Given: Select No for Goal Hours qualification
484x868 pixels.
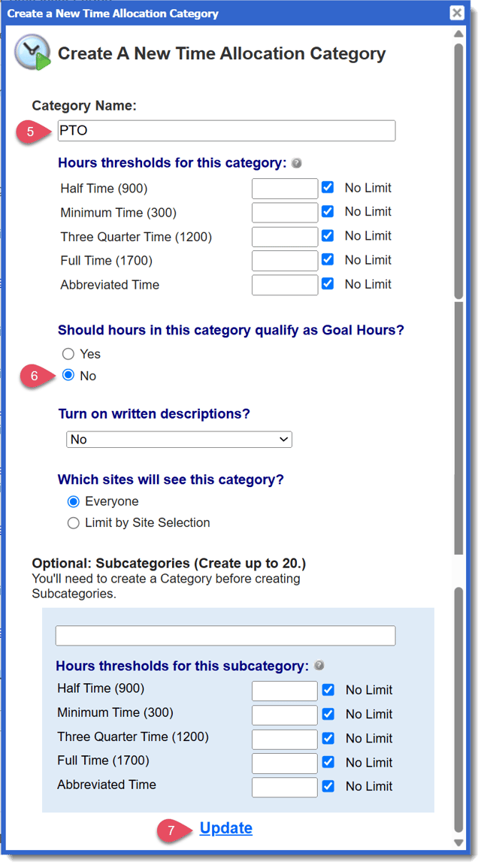Looking at the screenshot, I should pos(68,376).
